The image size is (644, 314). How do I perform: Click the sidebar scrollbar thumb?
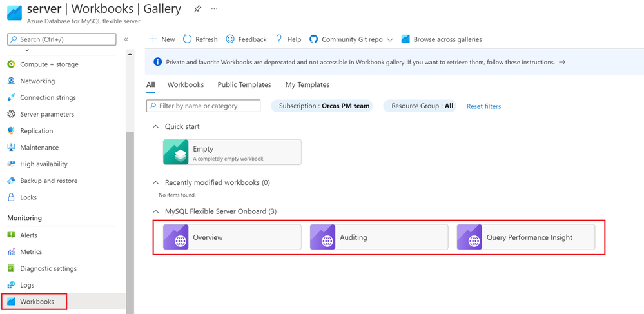point(130,223)
